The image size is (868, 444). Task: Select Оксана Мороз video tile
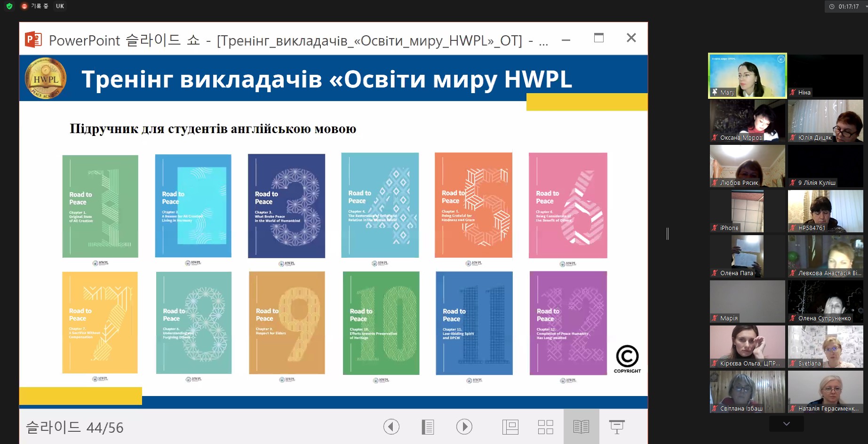(748, 121)
